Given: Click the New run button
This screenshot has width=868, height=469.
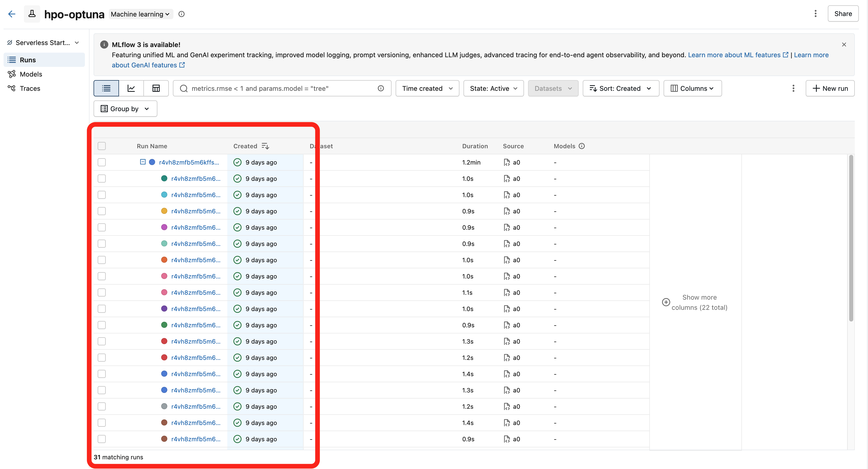Looking at the screenshot, I should (x=830, y=88).
